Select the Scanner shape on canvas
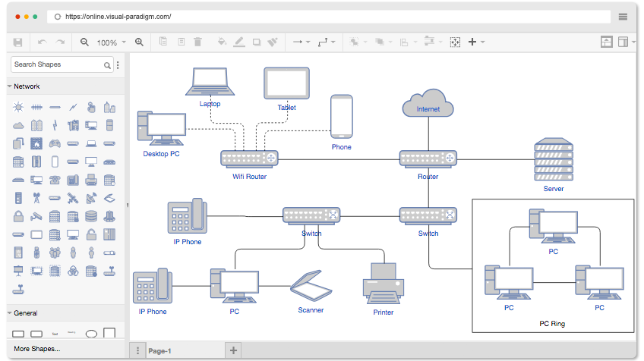This screenshot has width=644, height=361. click(x=311, y=286)
